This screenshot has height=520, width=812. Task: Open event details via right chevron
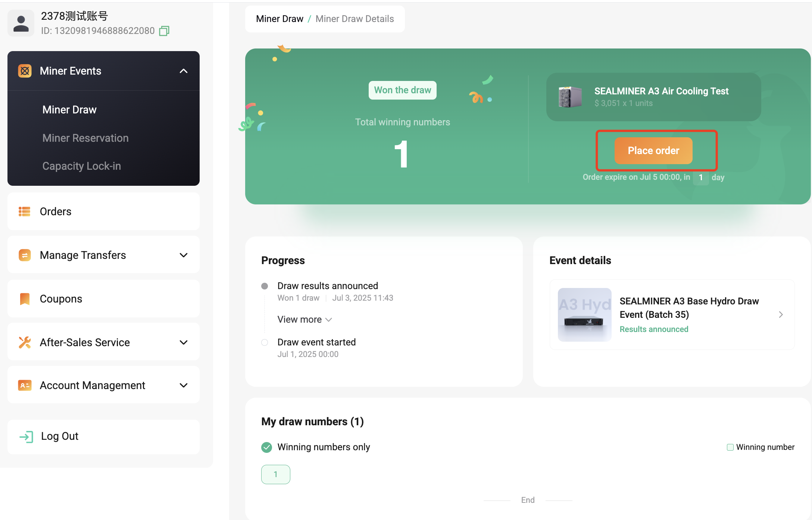coord(781,314)
